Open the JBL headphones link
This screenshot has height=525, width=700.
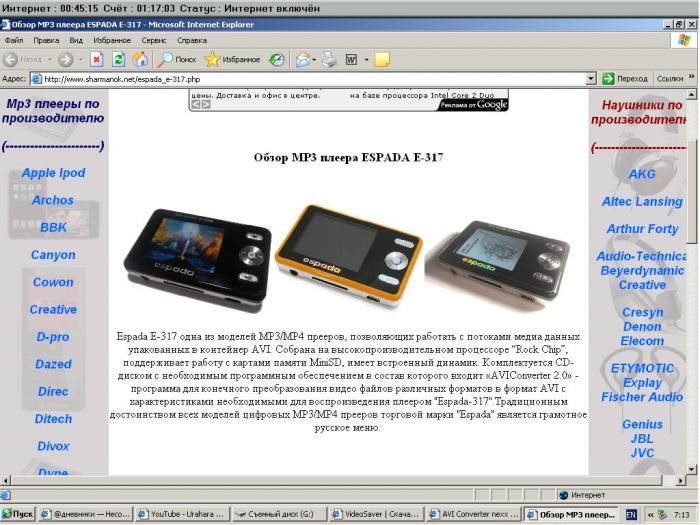(642, 438)
